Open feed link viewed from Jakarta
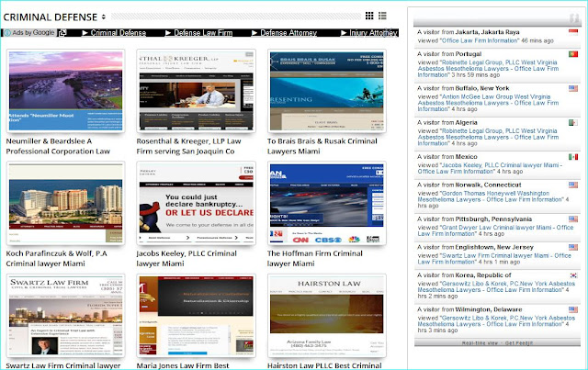Image resolution: width=588 pixels, height=370 pixels. tap(480, 40)
